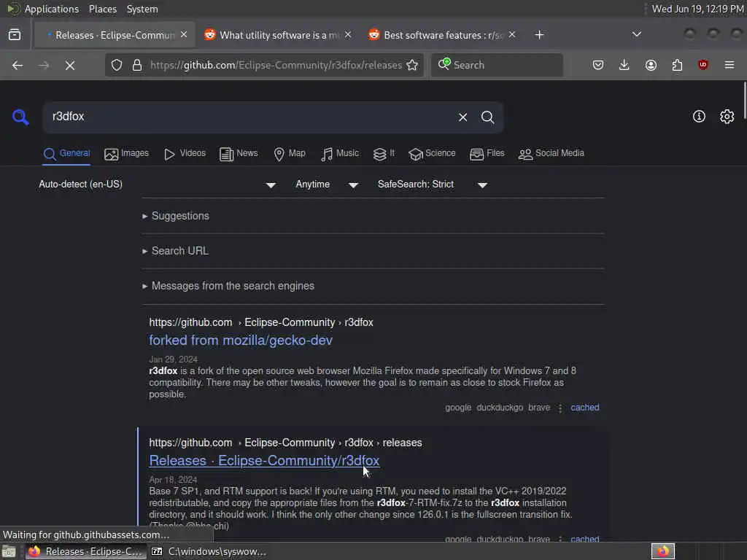Open the tracking protection shield icon
747x560 pixels.
click(x=117, y=65)
